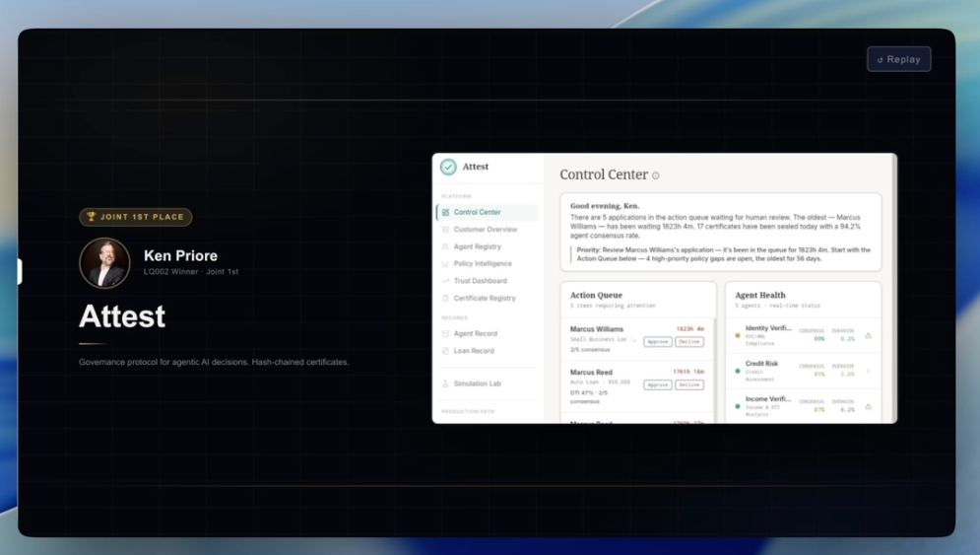Click the green status dot for Credit Risk

[738, 371]
